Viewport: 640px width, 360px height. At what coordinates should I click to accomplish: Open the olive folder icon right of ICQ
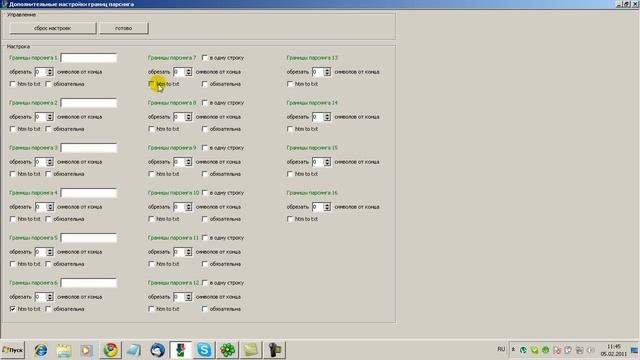click(x=251, y=350)
